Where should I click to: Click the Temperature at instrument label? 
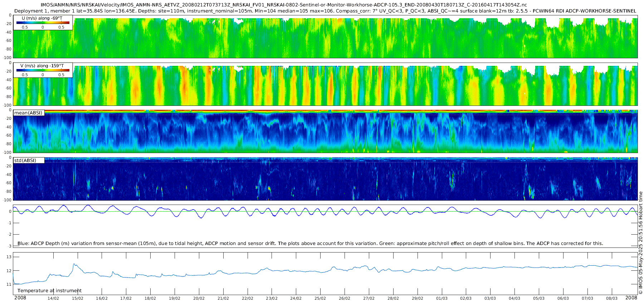[x=49, y=291]
